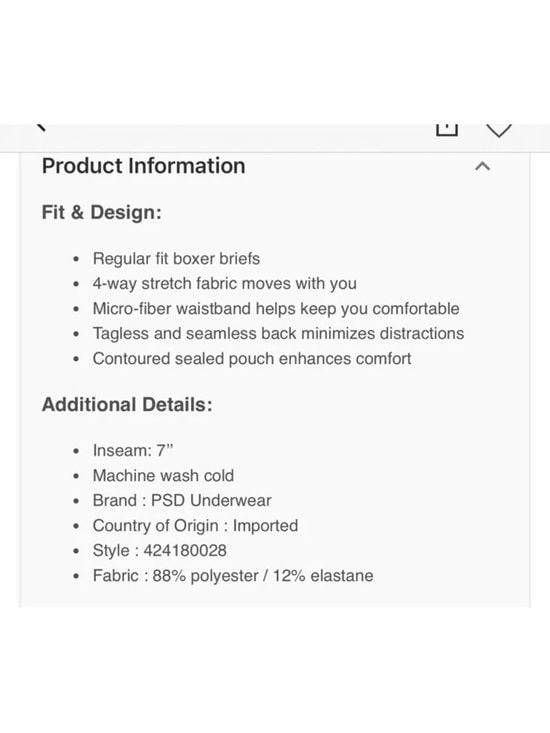Select the 12% elastane fabric text

point(323,575)
